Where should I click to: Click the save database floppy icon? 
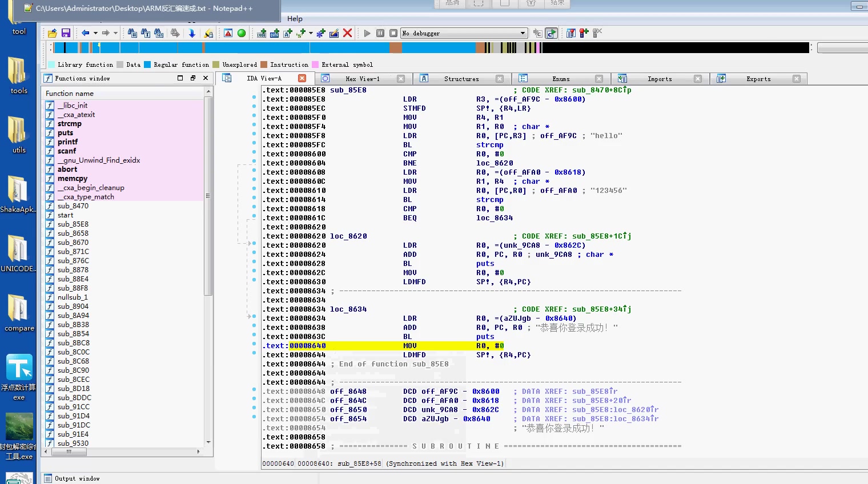coord(66,34)
